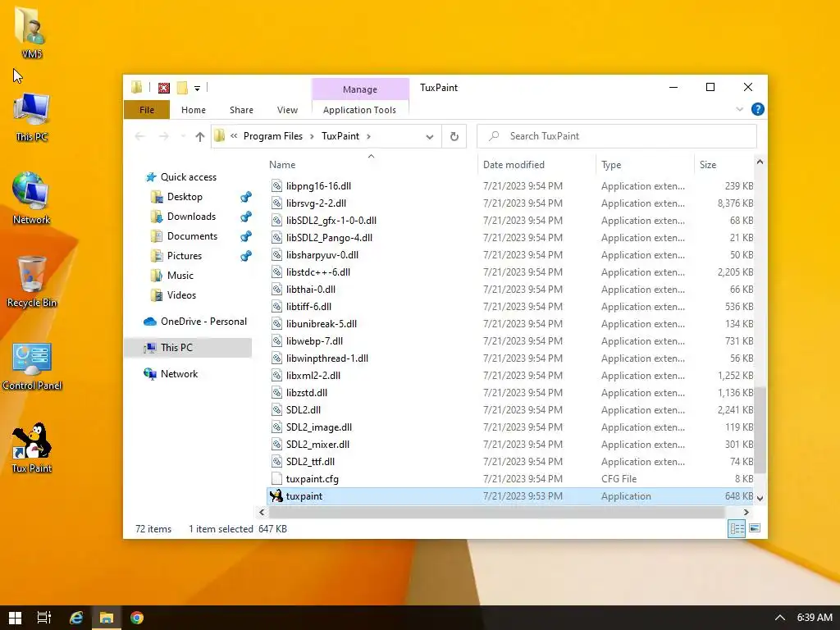Select the tuxpaint application file
Screen dimensions: 840x630
[510, 496]
